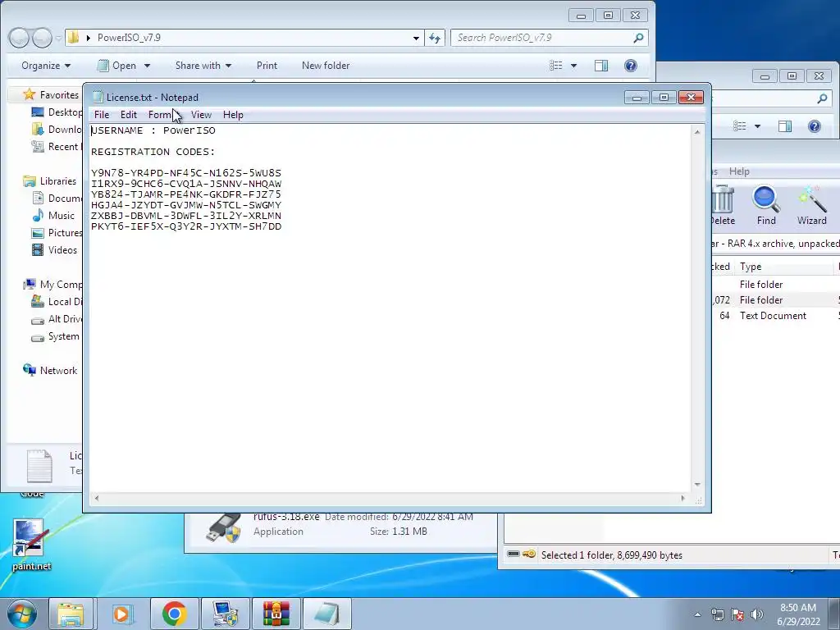Click the Organize dropdown in Explorer
840x630 pixels.
(46, 66)
